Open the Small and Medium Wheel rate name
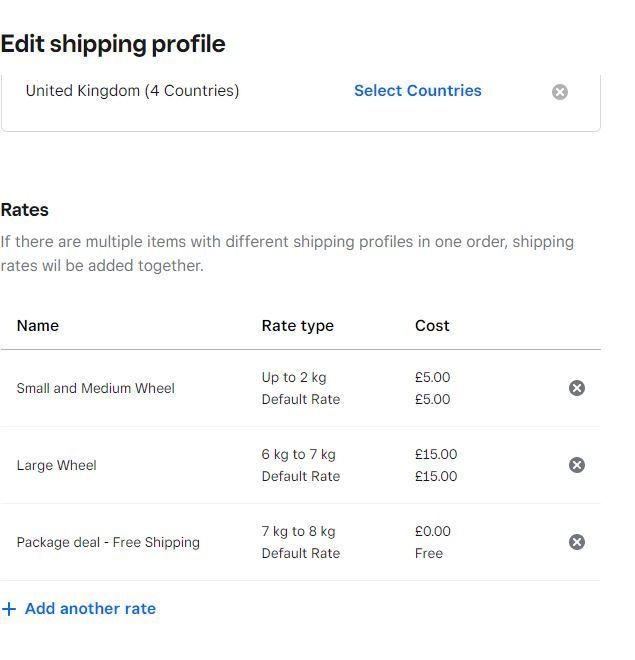 (x=95, y=388)
